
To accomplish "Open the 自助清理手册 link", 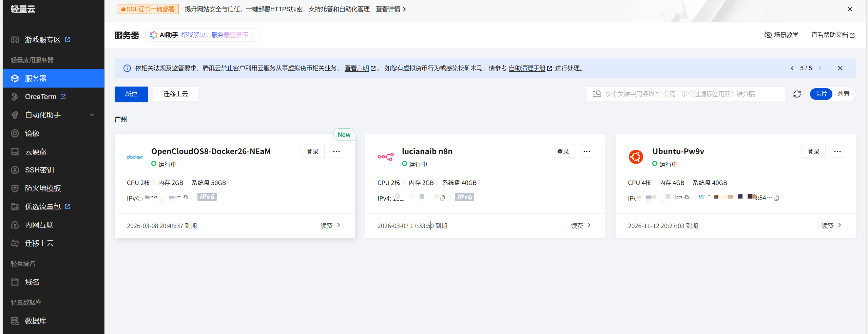I will click(525, 68).
